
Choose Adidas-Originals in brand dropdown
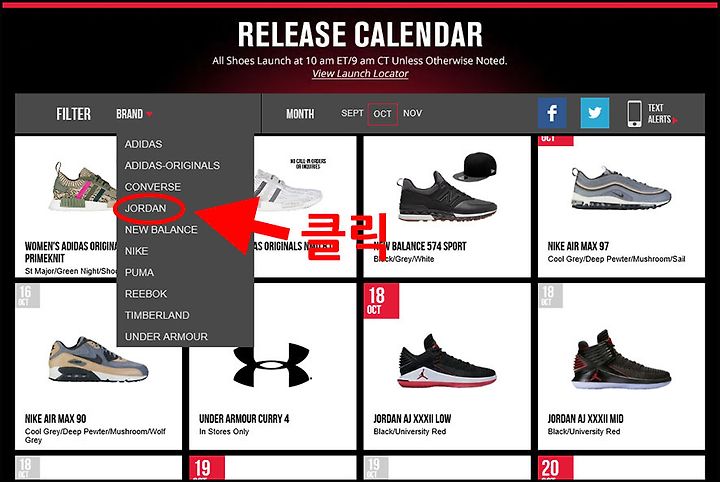pos(172,165)
